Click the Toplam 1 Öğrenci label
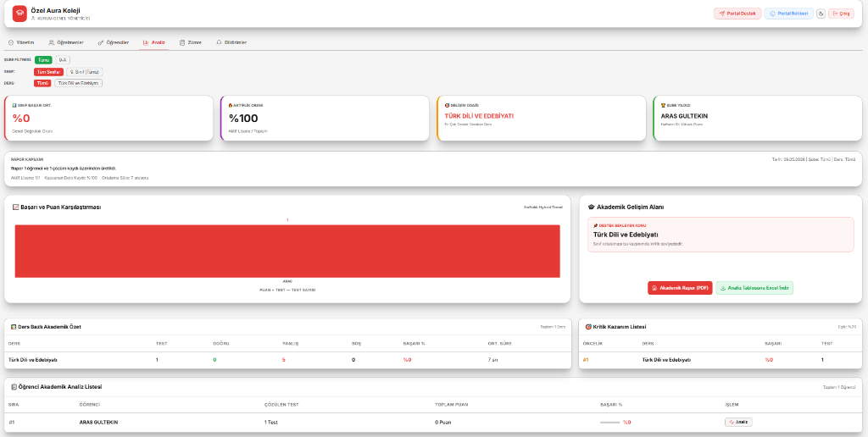 click(839, 387)
